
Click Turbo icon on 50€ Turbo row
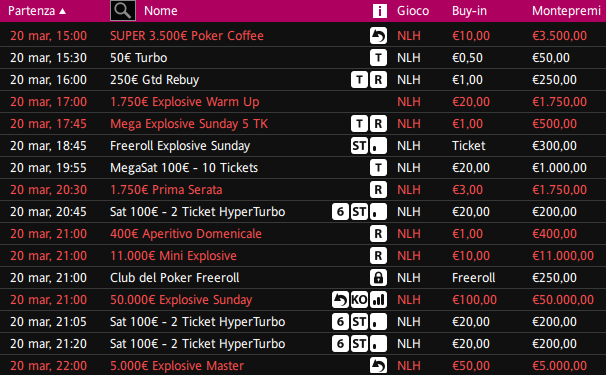pyautogui.click(x=378, y=58)
